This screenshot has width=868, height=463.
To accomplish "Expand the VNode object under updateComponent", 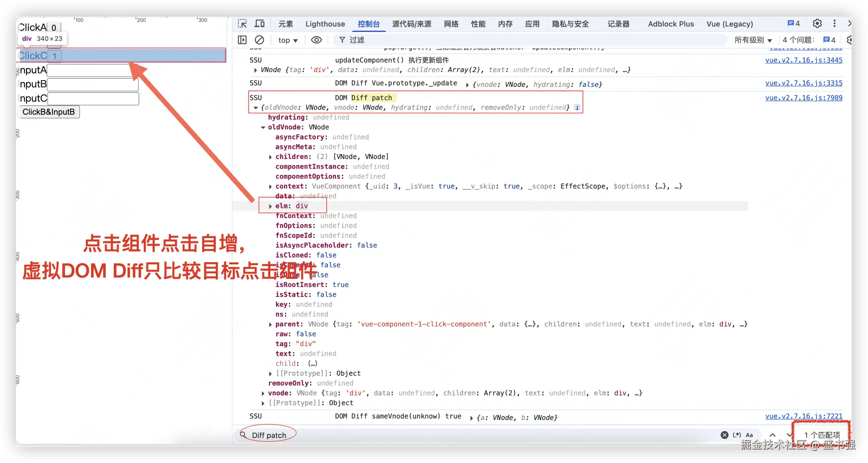I will click(x=256, y=70).
